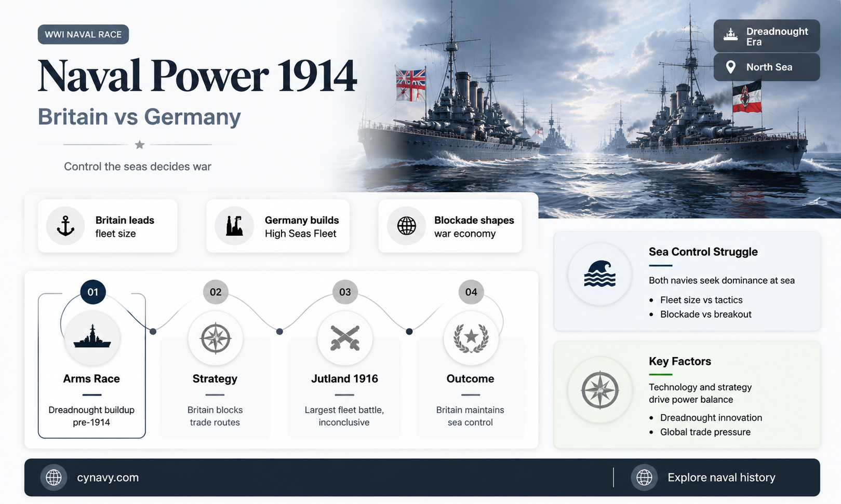This screenshot has width=841, height=504.
Task: Click the Dreadnought innovation bullet
Action: click(x=711, y=418)
